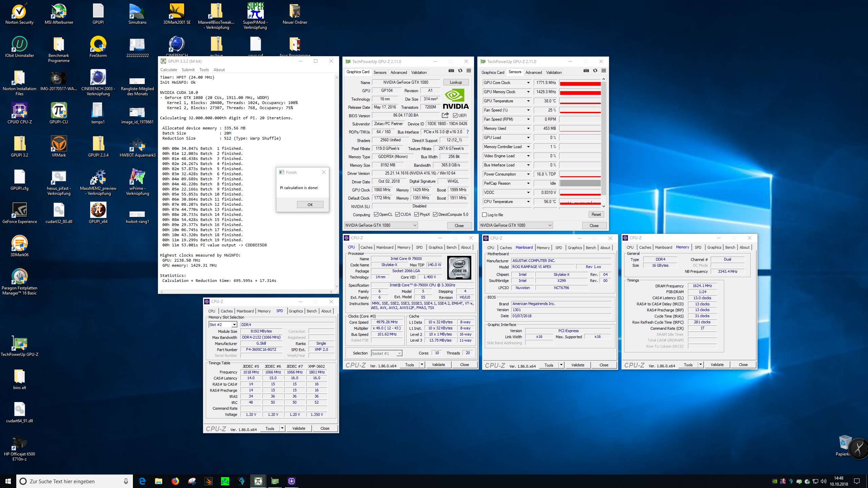Click screenshot camera icon in GPU-Z Graphics Card window

coord(451,70)
